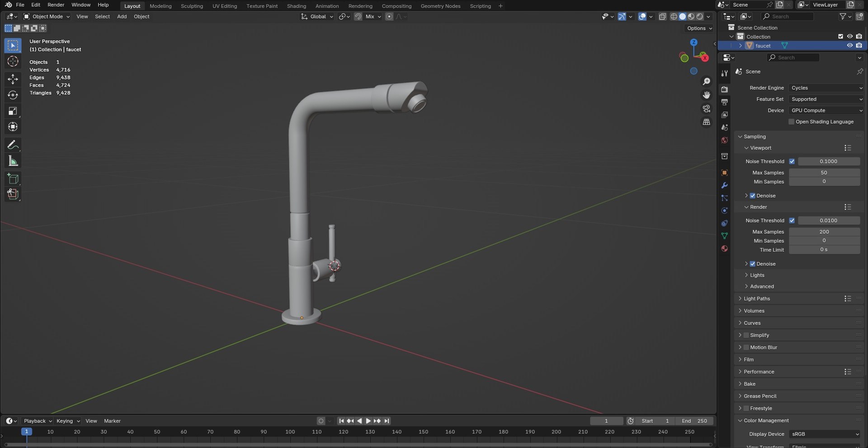Toggle camera view icon

tap(706, 108)
